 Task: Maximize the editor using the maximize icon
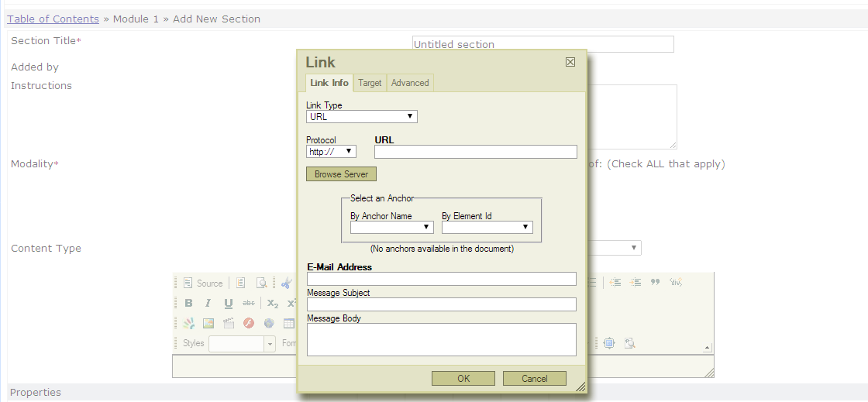pyautogui.click(x=609, y=343)
